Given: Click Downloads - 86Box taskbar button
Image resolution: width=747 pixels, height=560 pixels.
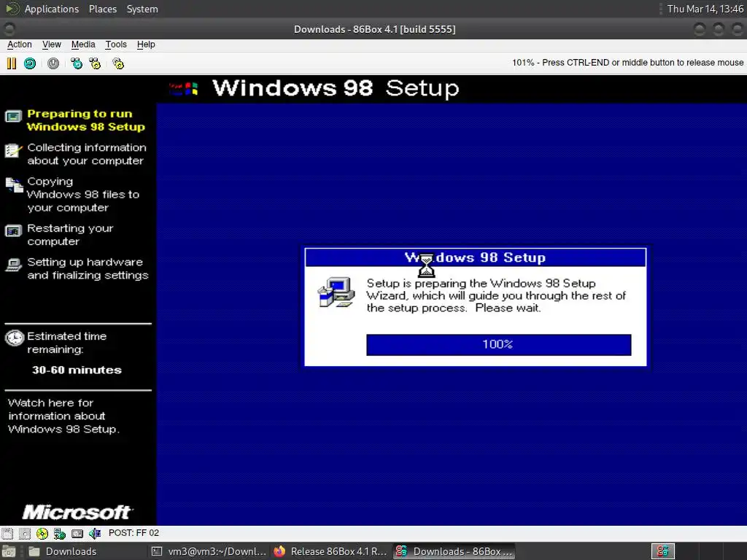Looking at the screenshot, I should (x=454, y=551).
